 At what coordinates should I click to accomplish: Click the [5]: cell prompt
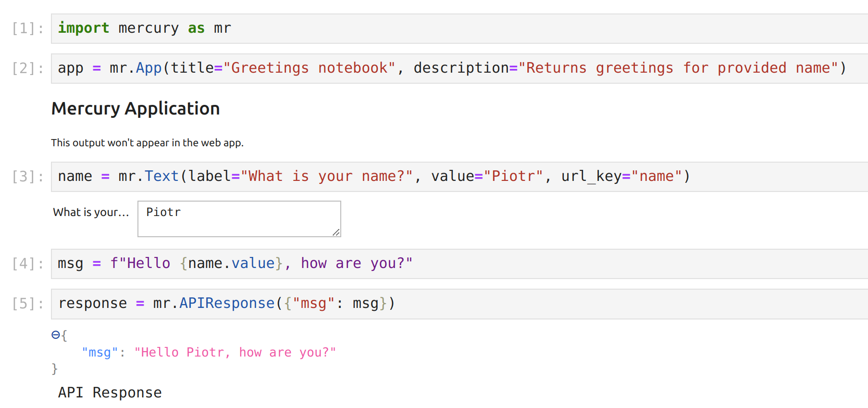28,304
